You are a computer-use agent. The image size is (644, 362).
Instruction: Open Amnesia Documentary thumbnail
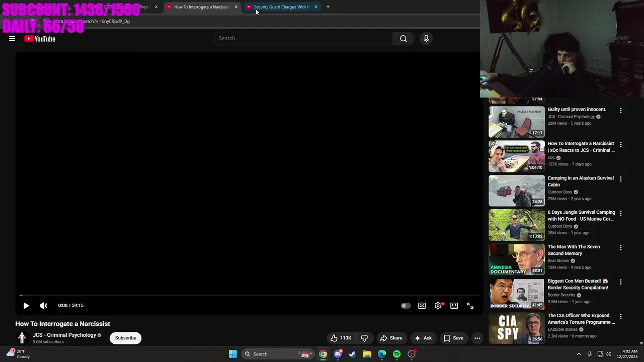517,259
